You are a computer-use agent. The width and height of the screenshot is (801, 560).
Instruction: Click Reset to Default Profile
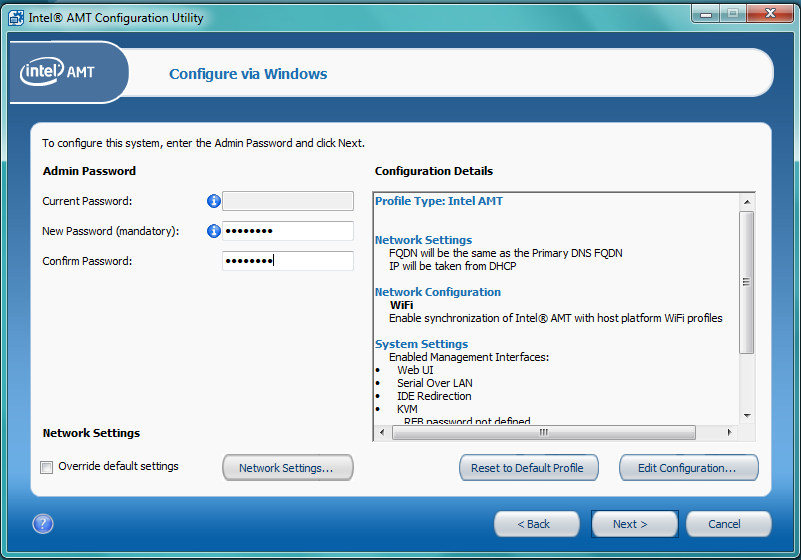529,468
